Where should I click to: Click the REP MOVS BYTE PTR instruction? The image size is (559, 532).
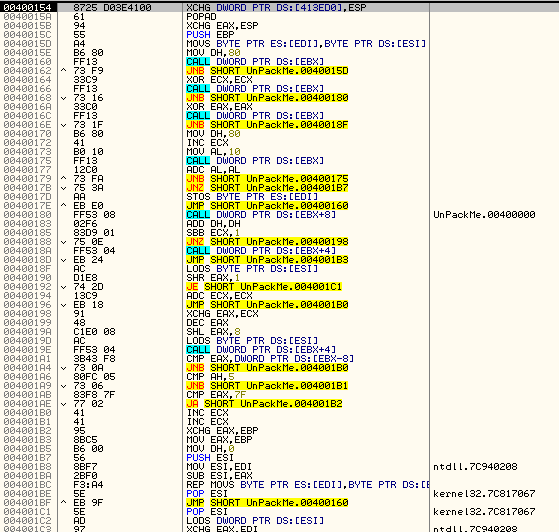point(307,485)
